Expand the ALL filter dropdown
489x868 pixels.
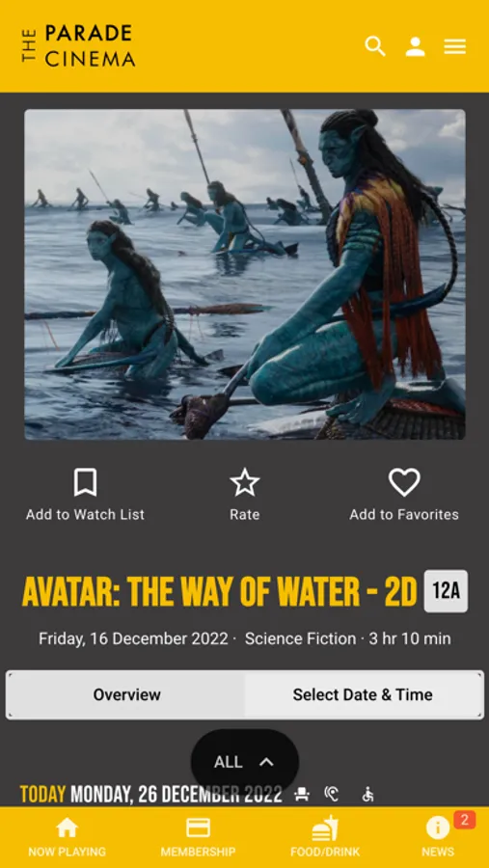click(245, 762)
